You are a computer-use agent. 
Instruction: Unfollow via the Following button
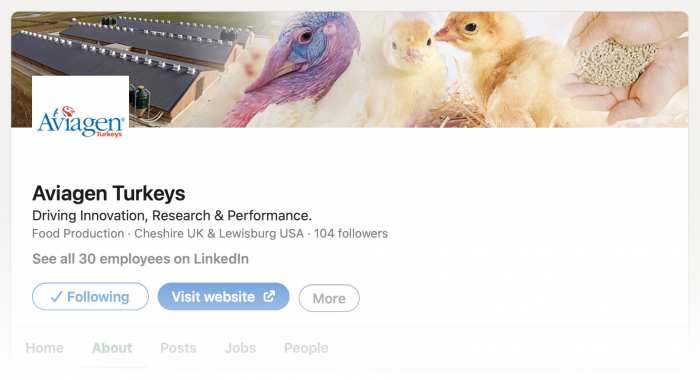pos(90,296)
